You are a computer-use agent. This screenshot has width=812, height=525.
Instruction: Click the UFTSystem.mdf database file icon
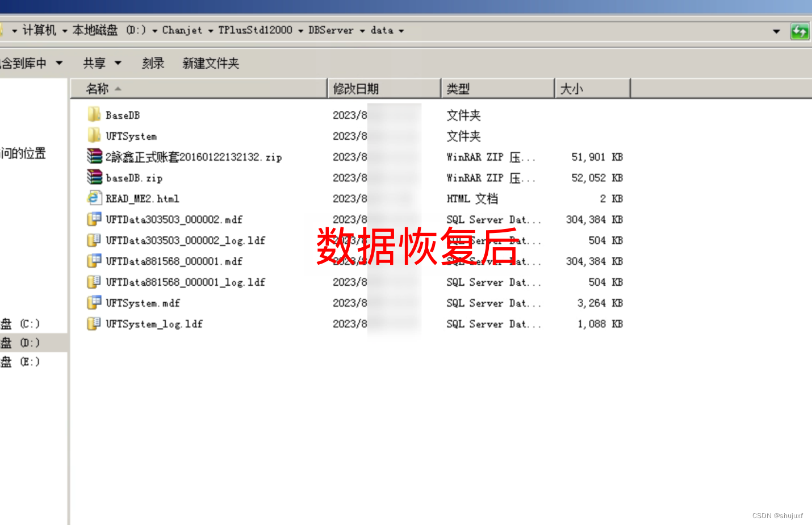point(94,303)
